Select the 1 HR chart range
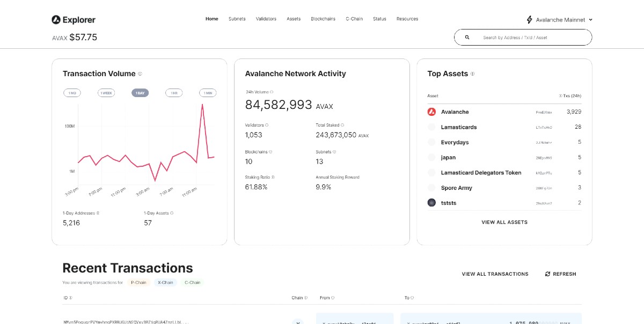The width and height of the screenshot is (644, 324). pos(174,93)
